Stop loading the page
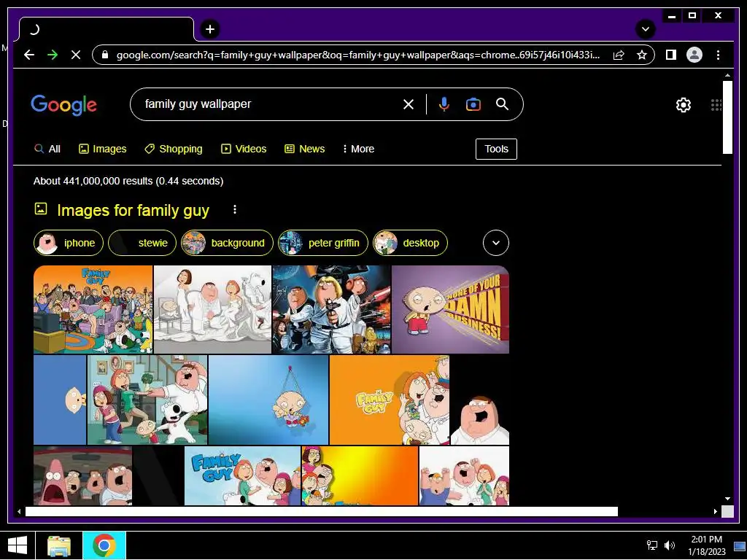747x560 pixels. pos(76,55)
